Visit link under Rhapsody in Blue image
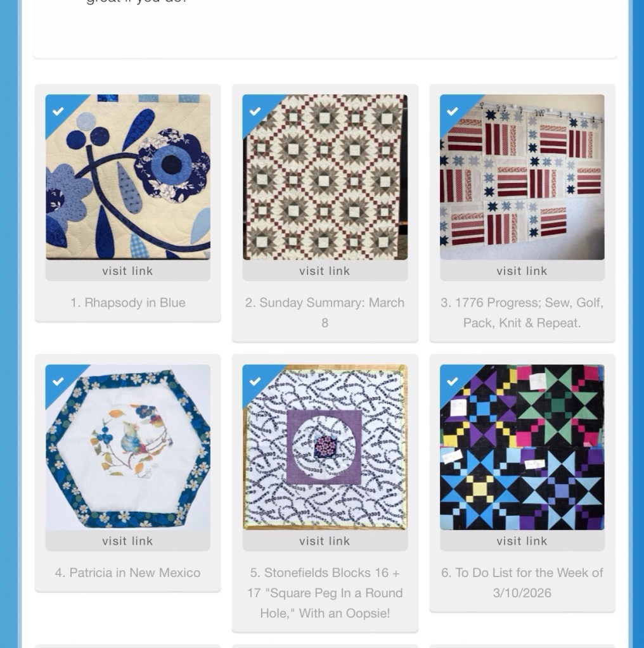Image resolution: width=644 pixels, height=648 pixels. coord(128,270)
